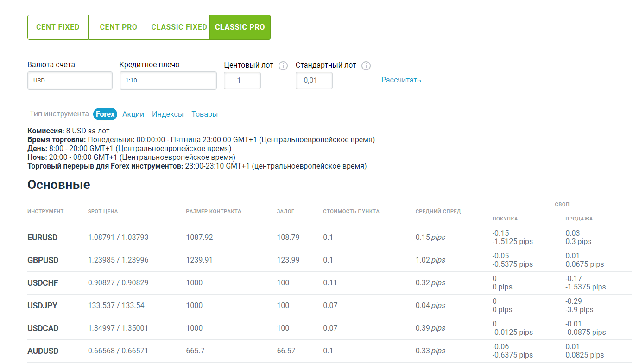Click the EURUSD instrument name
The height and width of the screenshot is (364, 633).
point(43,238)
